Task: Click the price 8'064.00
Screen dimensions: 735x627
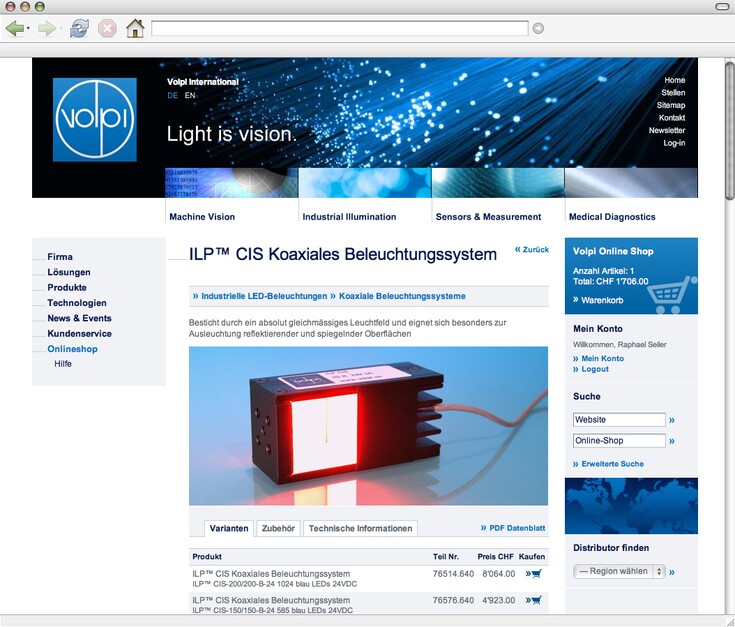Action: tap(499, 574)
